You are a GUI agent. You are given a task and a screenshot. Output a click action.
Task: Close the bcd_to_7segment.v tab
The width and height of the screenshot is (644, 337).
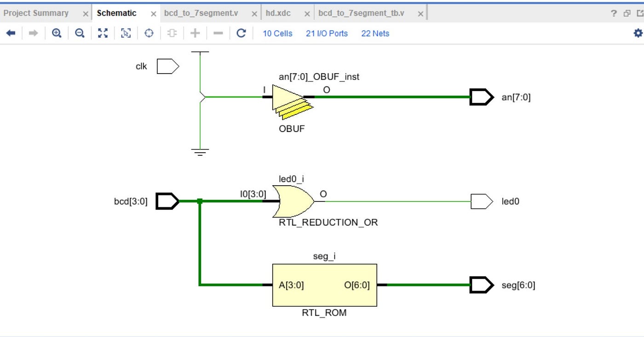[254, 14]
